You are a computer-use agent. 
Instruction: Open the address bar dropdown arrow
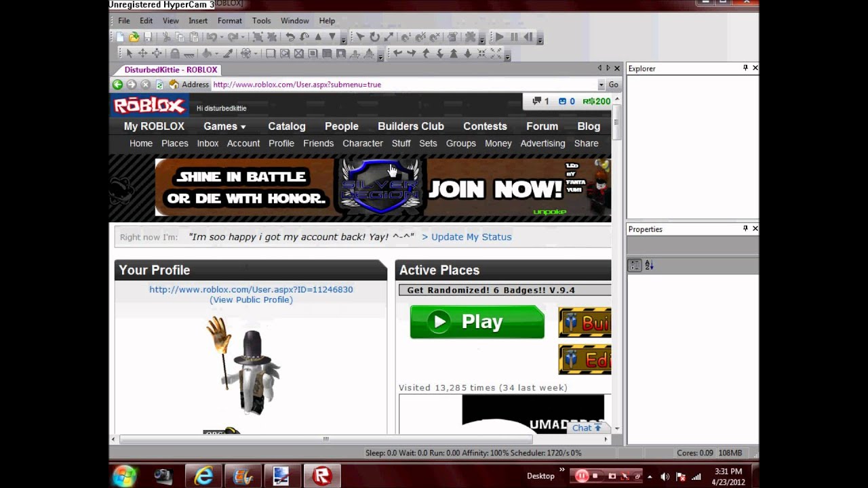pyautogui.click(x=601, y=85)
